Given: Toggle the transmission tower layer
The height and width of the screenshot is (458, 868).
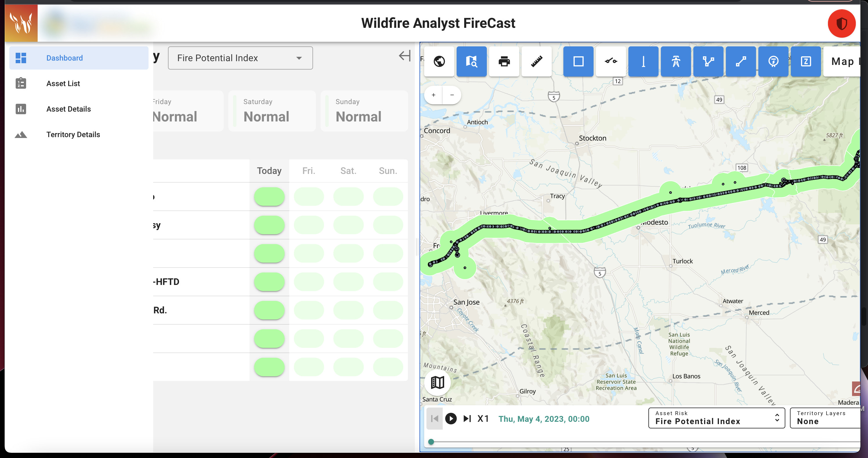Looking at the screenshot, I should 676,61.
